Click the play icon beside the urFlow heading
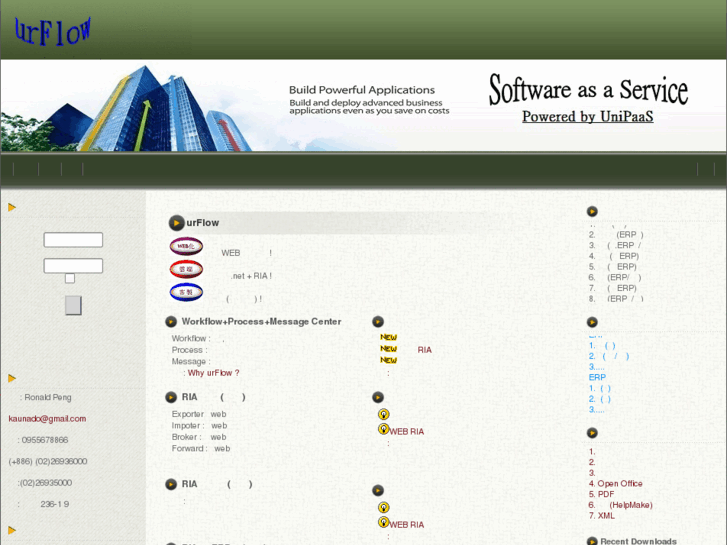Screen dimensions: 727x545 (x=176, y=223)
